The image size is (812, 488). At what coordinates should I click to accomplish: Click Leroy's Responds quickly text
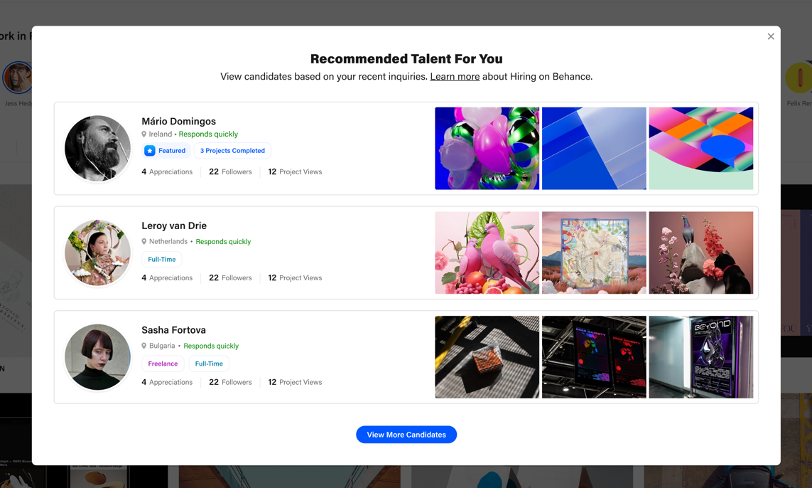coord(223,241)
